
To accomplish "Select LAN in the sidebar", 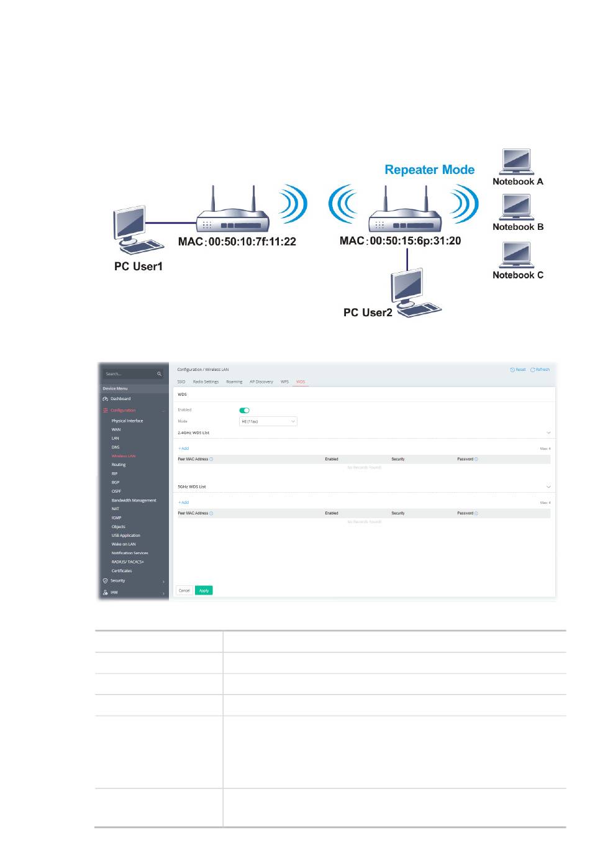I will point(116,439).
